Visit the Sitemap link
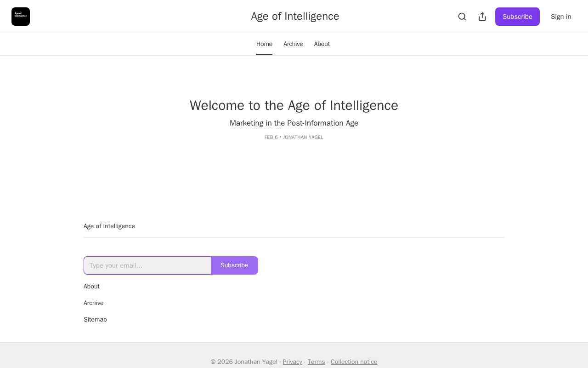Viewport: 588px width, 368px height. 95,320
